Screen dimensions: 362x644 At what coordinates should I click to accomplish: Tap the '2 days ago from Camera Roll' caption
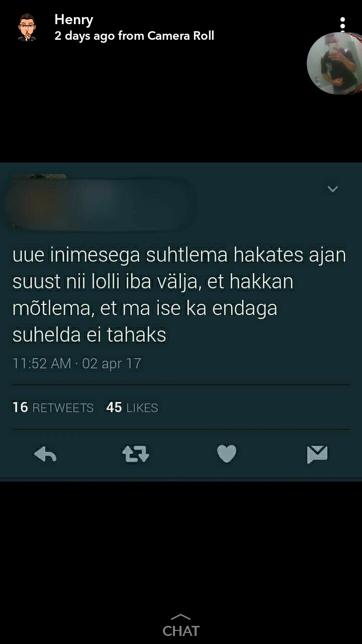tap(134, 36)
